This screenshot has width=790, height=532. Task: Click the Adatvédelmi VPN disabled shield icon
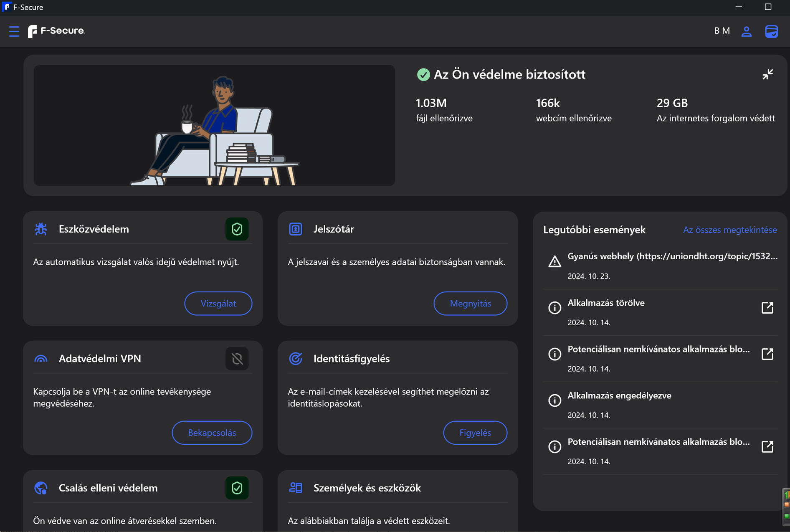[237, 358]
